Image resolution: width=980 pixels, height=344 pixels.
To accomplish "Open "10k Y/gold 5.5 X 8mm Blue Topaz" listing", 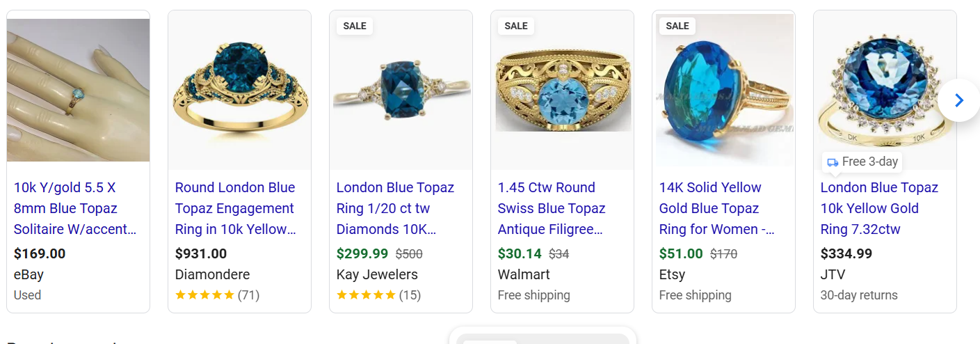I will pyautogui.click(x=75, y=208).
